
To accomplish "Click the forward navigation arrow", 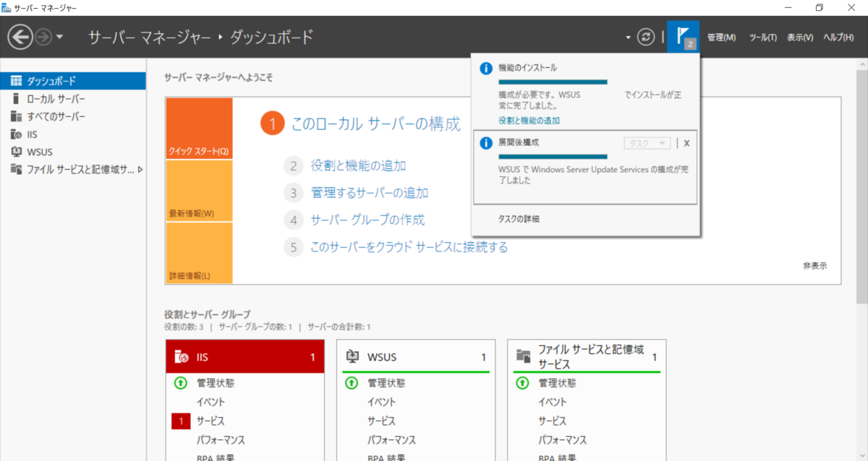I will click(x=43, y=37).
